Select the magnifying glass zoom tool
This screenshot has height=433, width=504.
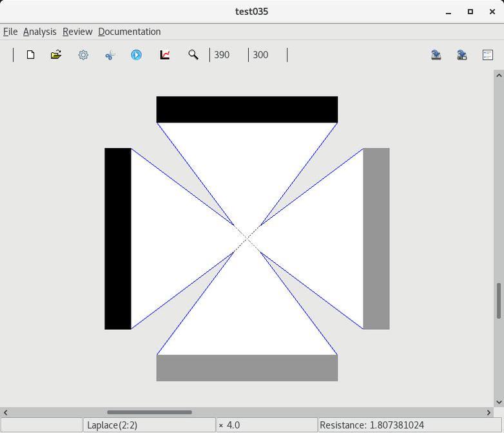coord(193,55)
